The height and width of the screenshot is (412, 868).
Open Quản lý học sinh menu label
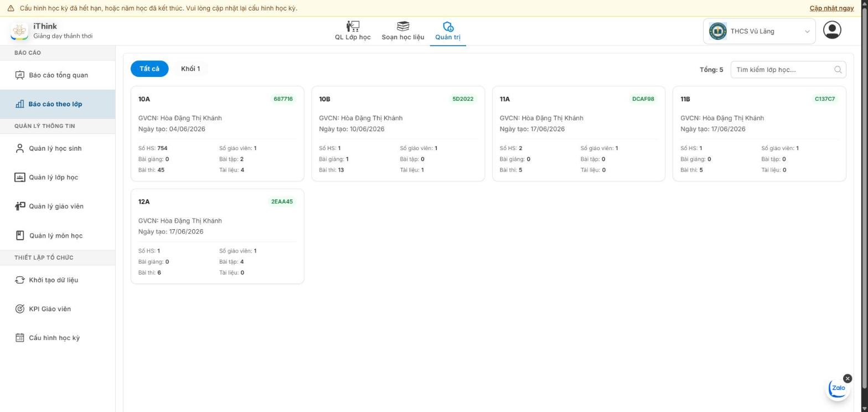(55, 148)
